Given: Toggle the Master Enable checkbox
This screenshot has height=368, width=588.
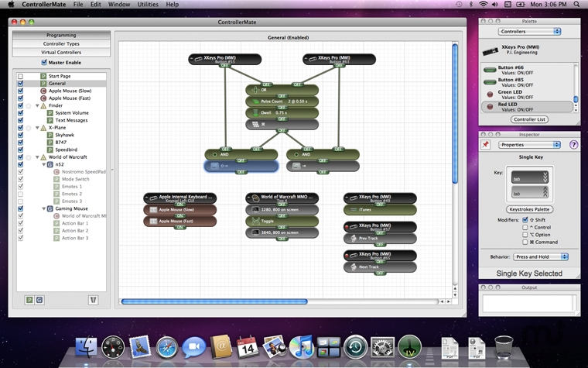Looking at the screenshot, I should [x=44, y=63].
